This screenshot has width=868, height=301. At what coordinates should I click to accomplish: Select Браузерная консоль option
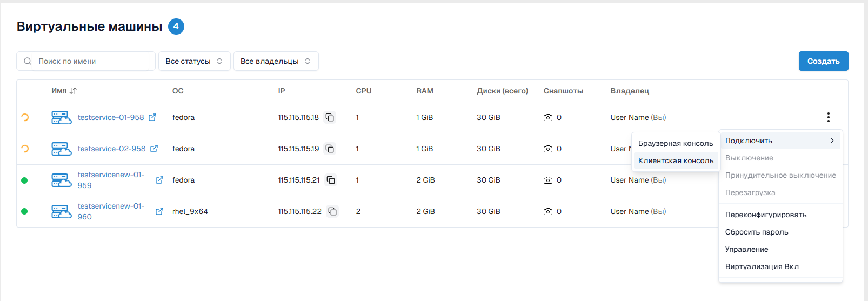tap(676, 143)
